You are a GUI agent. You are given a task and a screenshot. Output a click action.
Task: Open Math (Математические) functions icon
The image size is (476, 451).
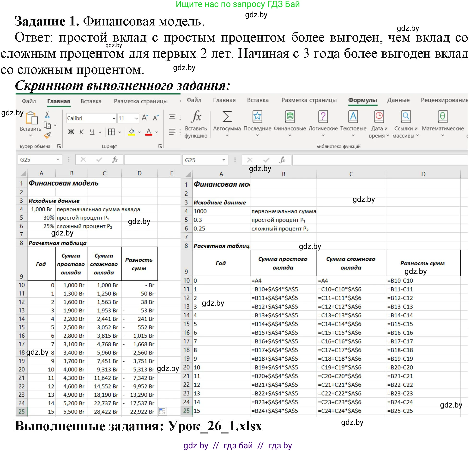(x=443, y=117)
